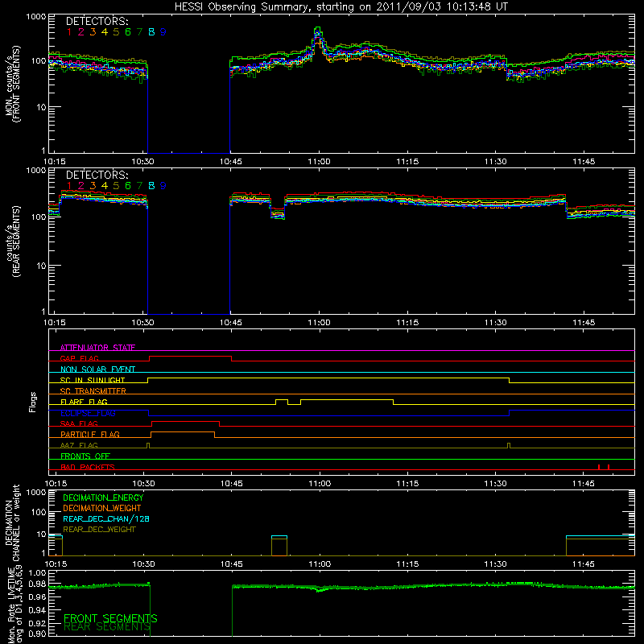Click the REAR_DEC_WEIGHT legend entry

99,530
